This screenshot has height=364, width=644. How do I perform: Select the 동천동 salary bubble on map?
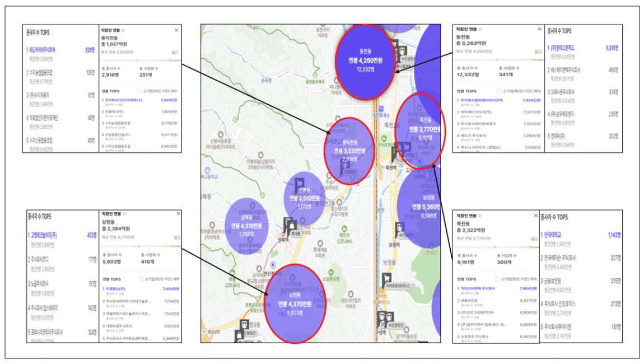[365, 62]
